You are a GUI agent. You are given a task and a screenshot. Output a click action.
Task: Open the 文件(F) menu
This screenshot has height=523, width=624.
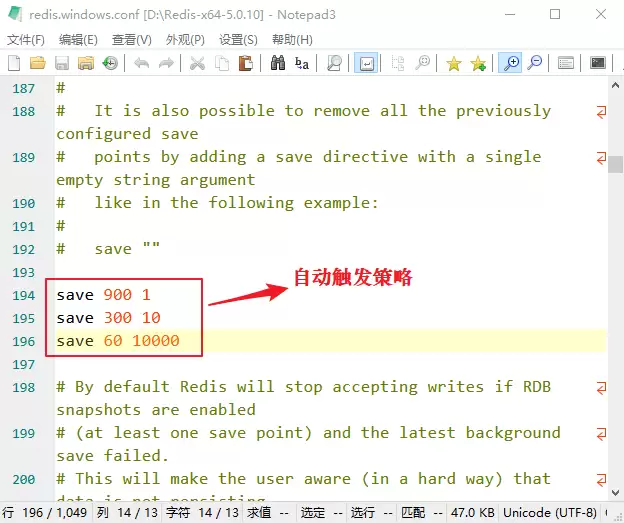(x=25, y=40)
